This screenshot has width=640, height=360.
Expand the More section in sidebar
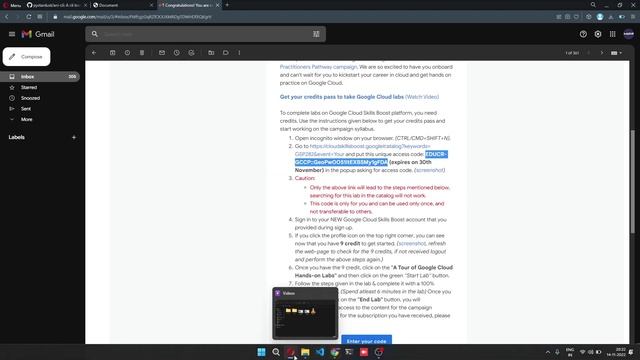(x=27, y=119)
